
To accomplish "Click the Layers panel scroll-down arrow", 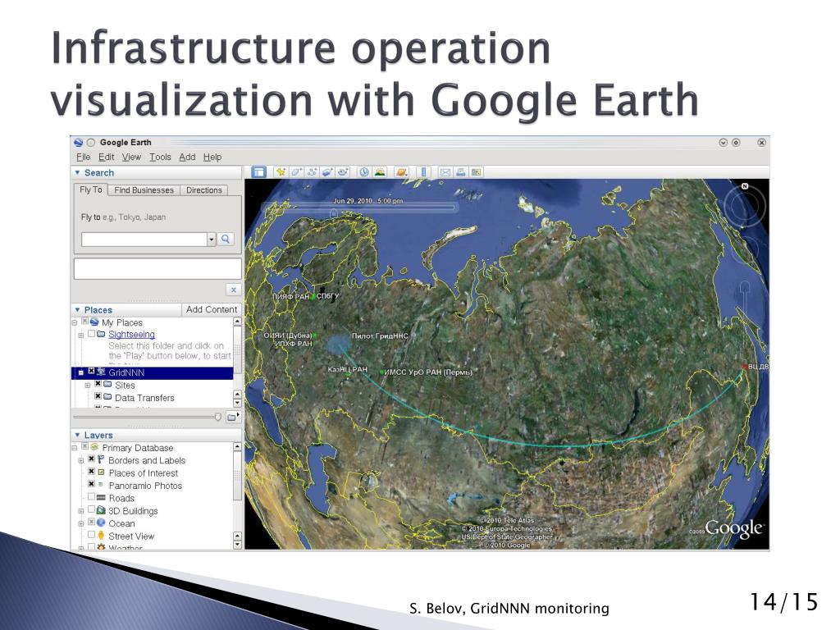I will (x=237, y=545).
